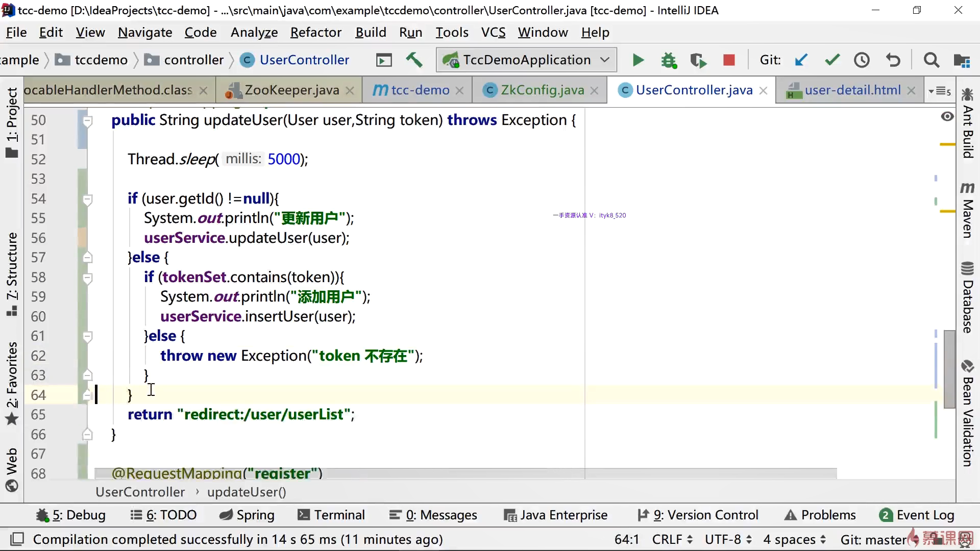The image size is (980, 551).
Task: Change CRLF line separator setting
Action: pos(672,539)
